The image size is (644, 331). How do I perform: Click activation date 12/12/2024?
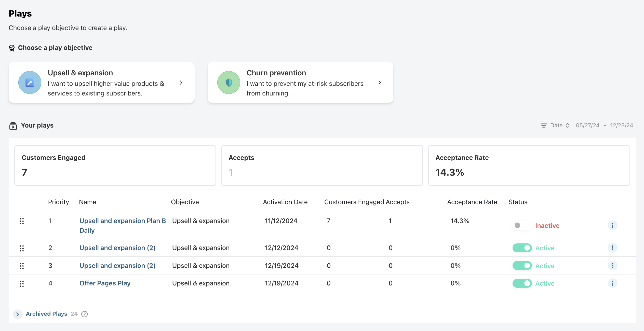281,248
